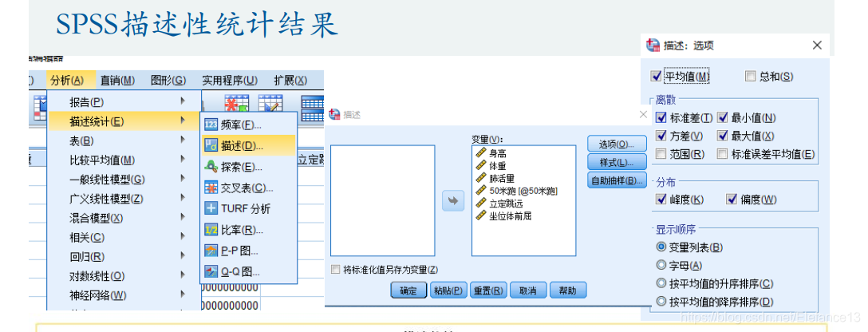Viewport: 868px width, 332px height.
Task: Click the 描述(D) icon in submenu
Action: tap(211, 145)
